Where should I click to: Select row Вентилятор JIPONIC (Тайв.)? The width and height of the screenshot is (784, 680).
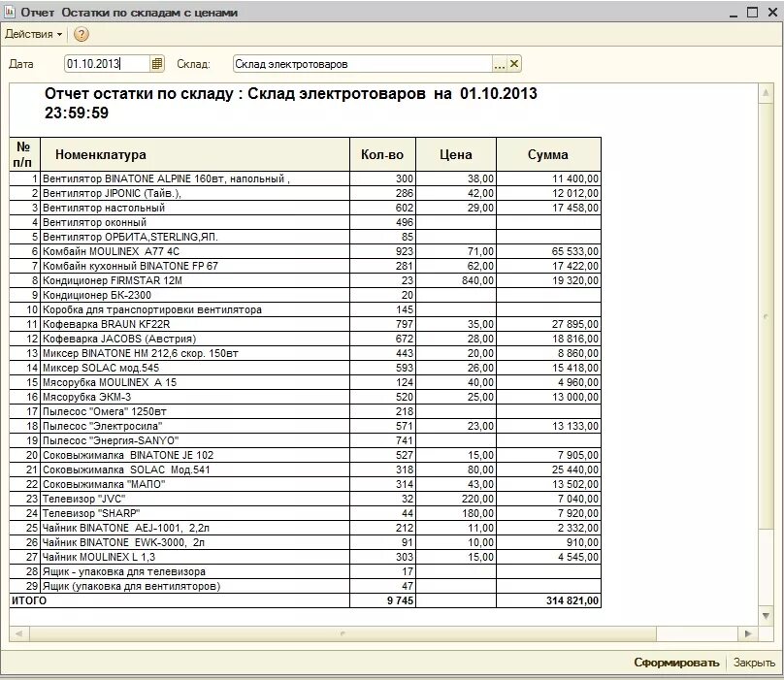pos(305,193)
